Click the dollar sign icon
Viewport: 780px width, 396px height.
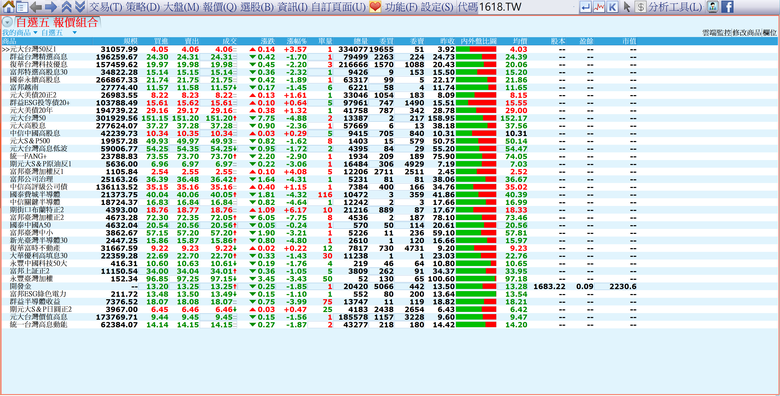[641, 7]
